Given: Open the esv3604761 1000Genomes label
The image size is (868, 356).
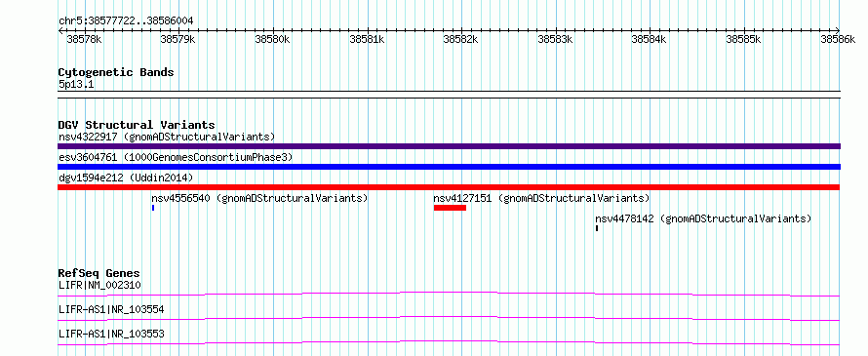Looking at the screenshot, I should [x=176, y=157].
